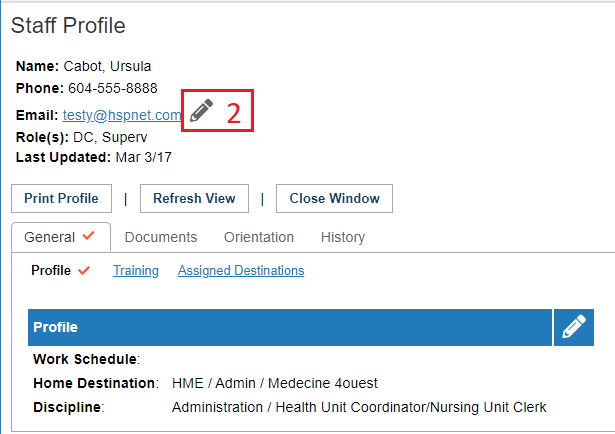Viewport: 615px width, 434px height.
Task: Open the testy@hspnet.com email link
Action: point(122,115)
